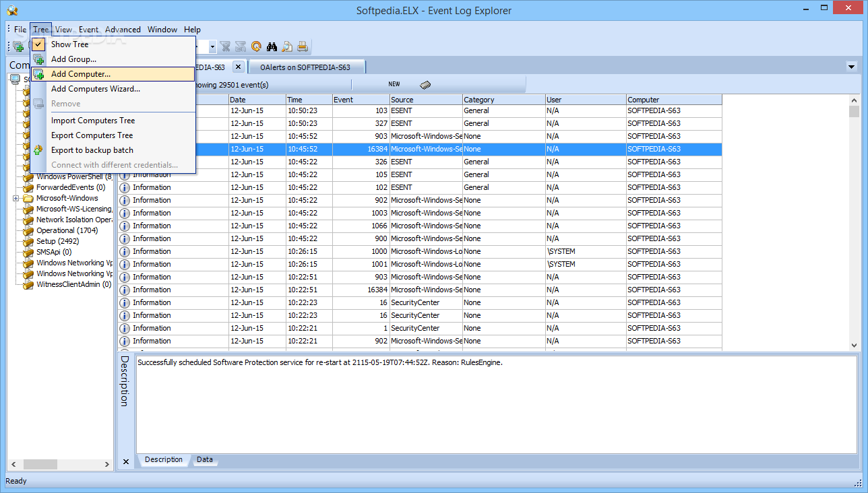The width and height of the screenshot is (868, 493).
Task: Select Microsoft-WS-Licensing tree item
Action: pyautogui.click(x=74, y=209)
